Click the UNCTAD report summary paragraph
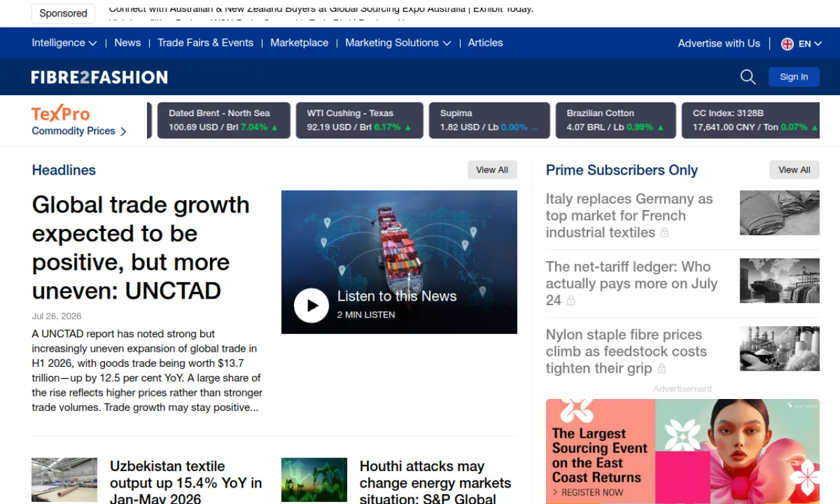The width and height of the screenshot is (840, 504). pos(147,371)
